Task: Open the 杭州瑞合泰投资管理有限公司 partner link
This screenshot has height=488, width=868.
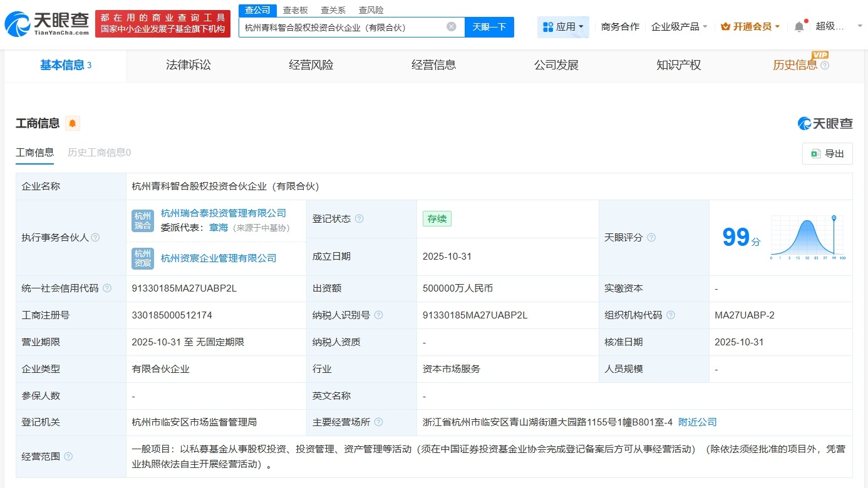Action: point(225,213)
